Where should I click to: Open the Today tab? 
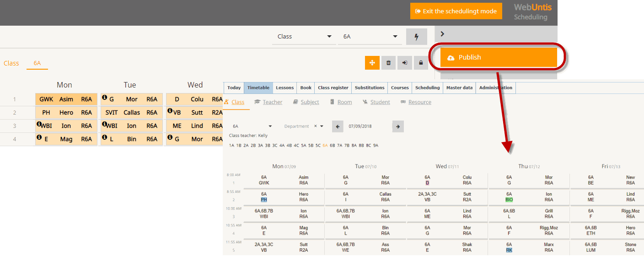234,88
